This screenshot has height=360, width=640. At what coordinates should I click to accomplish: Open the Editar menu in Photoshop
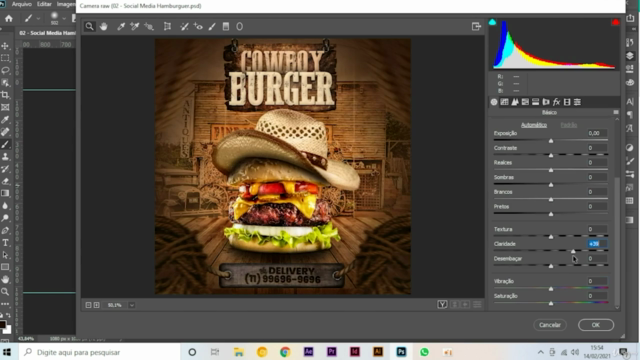(x=44, y=4)
